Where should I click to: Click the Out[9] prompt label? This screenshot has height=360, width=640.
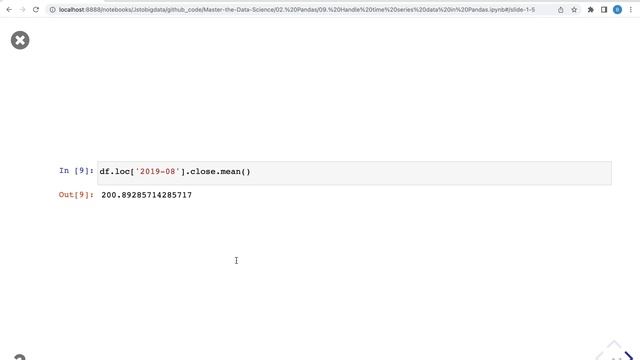(x=76, y=195)
